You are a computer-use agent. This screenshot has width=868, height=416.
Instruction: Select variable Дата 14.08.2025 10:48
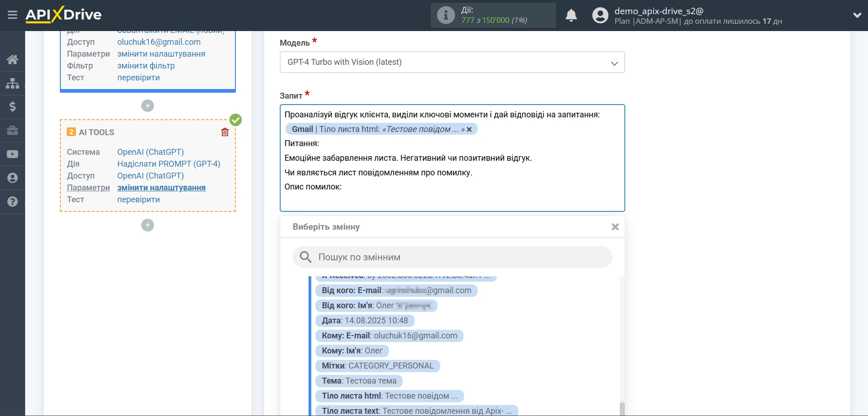tap(365, 321)
